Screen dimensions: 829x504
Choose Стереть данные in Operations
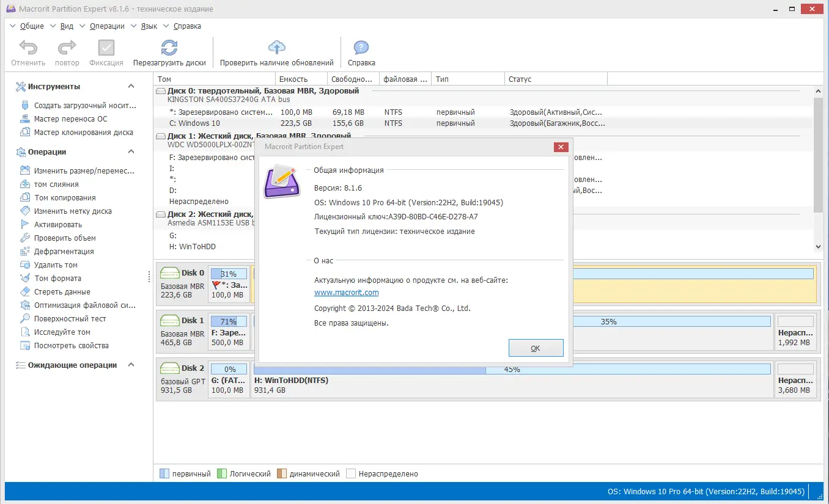pos(55,292)
